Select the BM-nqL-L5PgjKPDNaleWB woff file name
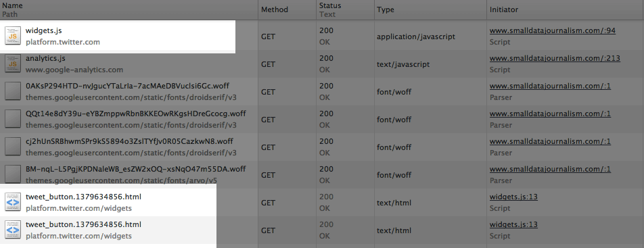The width and height of the screenshot is (644, 248). click(x=135, y=169)
